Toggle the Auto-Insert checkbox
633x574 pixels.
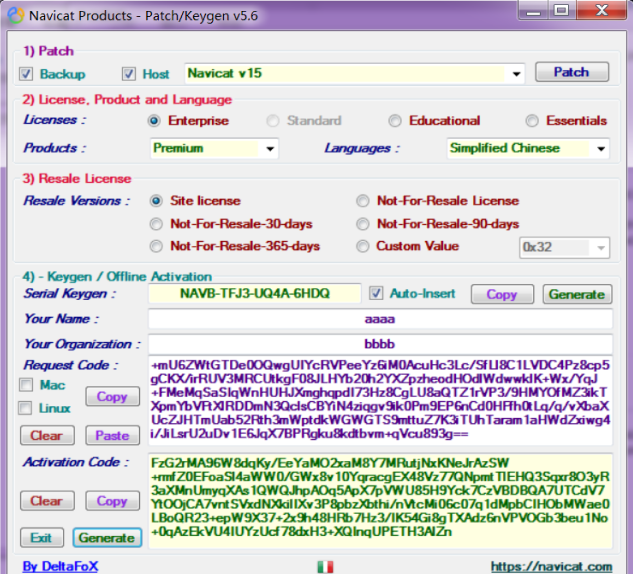tap(376, 293)
